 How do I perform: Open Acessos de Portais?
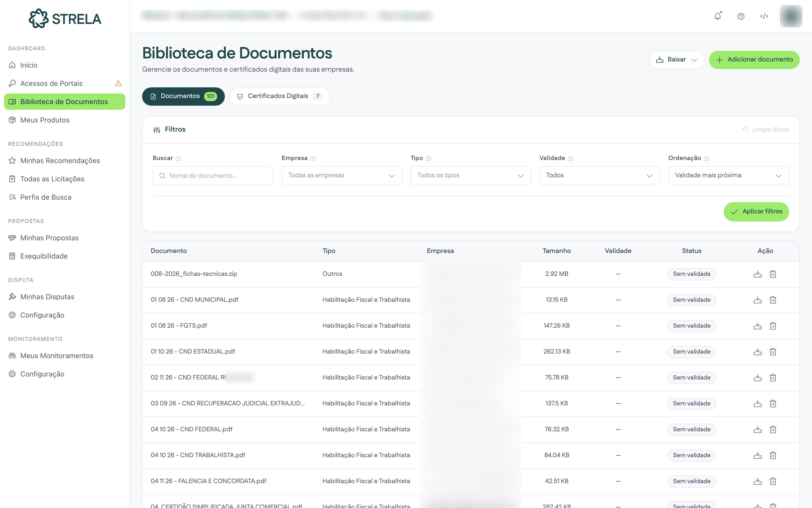click(x=64, y=83)
